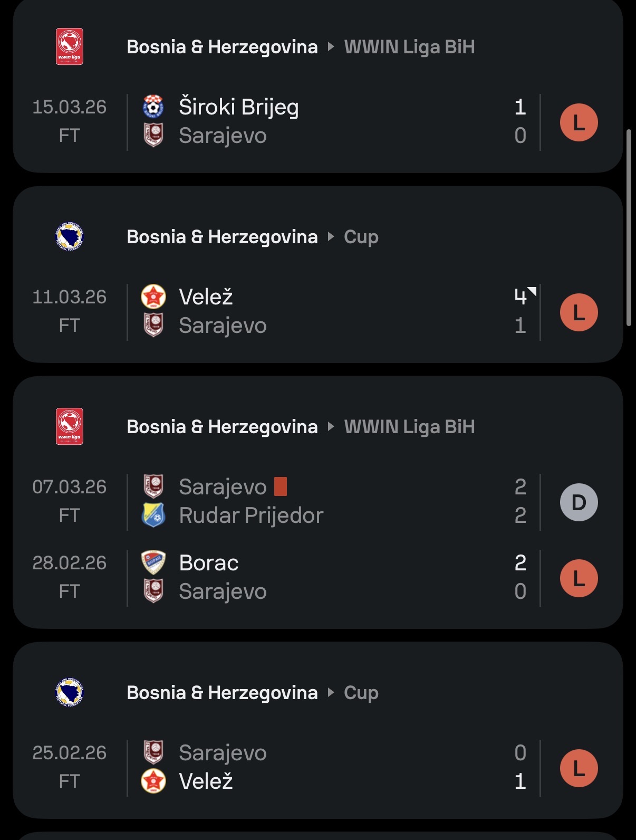636x840 pixels.
Task: Open Bosnia & Herzegovina link above 07.03.26 match
Action: [x=222, y=426]
